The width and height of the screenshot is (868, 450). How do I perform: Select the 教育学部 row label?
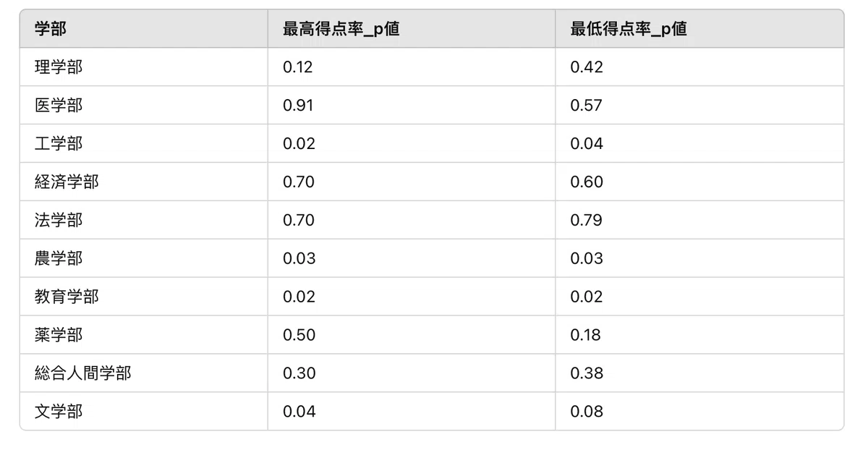coord(67,297)
